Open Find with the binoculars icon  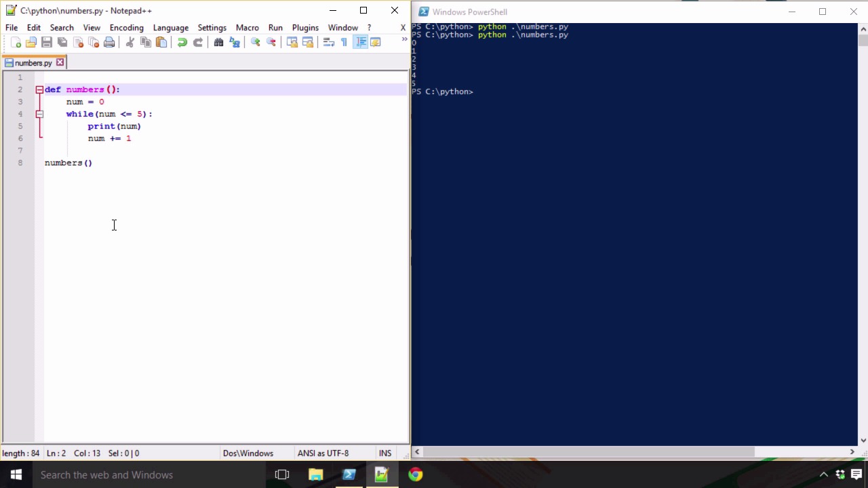click(x=218, y=42)
